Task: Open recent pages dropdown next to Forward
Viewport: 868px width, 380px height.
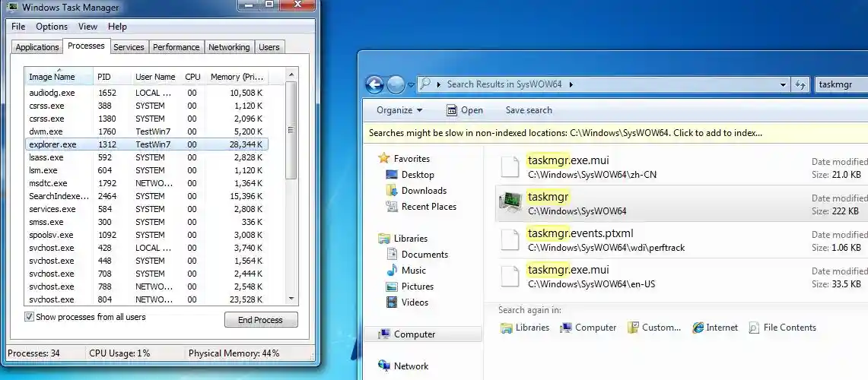Action: click(x=412, y=84)
